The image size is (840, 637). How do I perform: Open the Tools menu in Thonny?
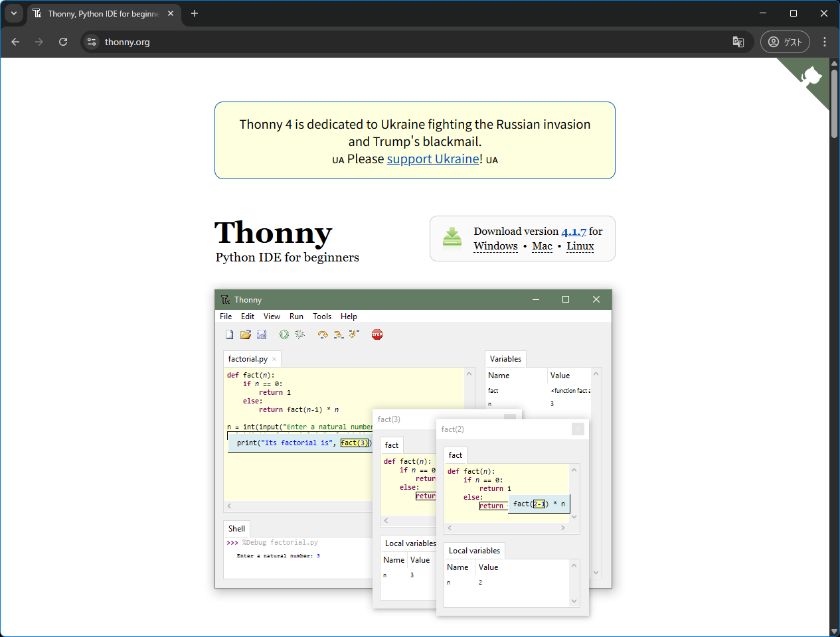coord(322,317)
